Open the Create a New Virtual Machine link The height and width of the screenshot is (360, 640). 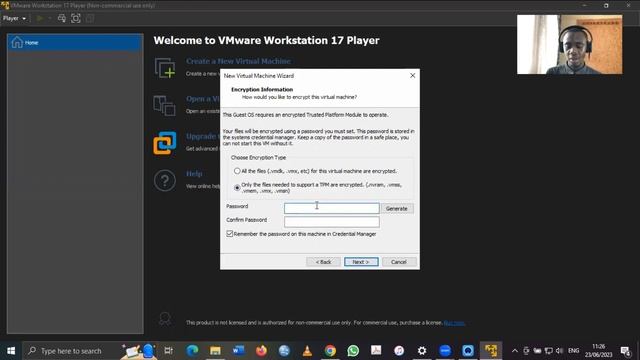pyautogui.click(x=238, y=61)
